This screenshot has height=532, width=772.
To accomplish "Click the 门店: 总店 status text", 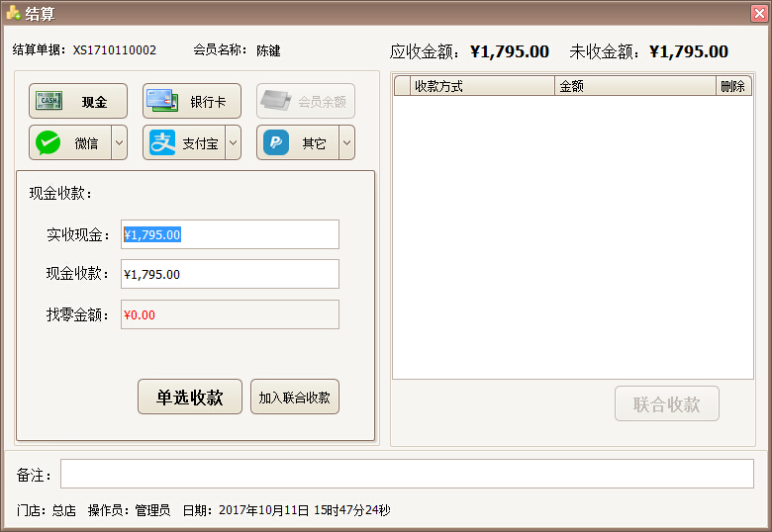I will [47, 510].
